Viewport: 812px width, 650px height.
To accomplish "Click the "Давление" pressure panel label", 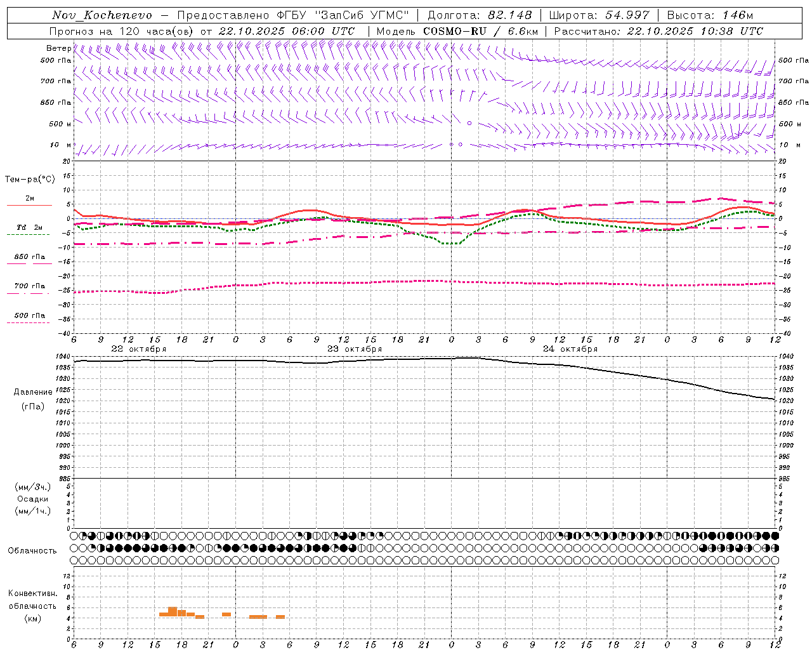I will click(33, 392).
